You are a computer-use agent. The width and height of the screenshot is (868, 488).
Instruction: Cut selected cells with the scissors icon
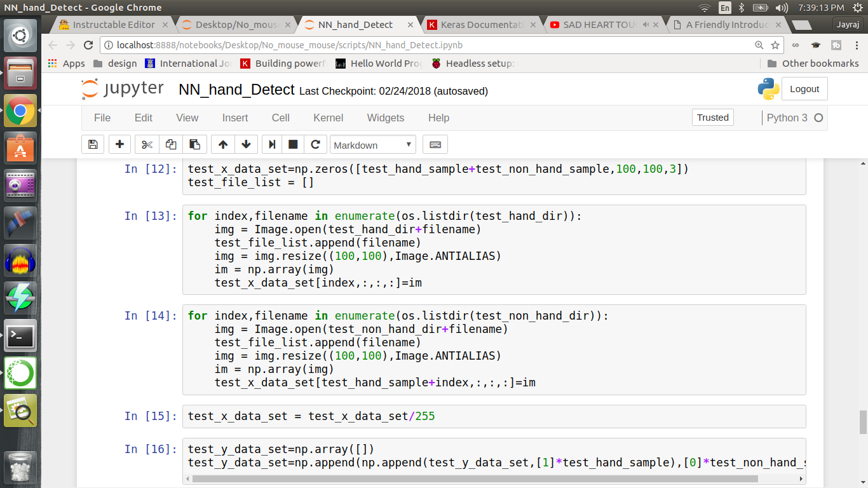(x=147, y=145)
